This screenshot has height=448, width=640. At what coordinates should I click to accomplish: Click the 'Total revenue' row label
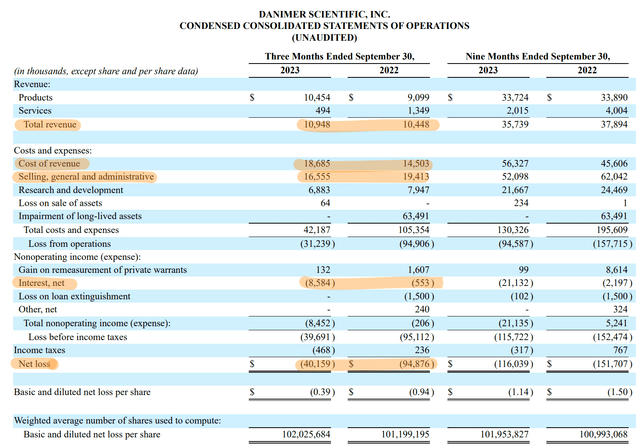50,124
